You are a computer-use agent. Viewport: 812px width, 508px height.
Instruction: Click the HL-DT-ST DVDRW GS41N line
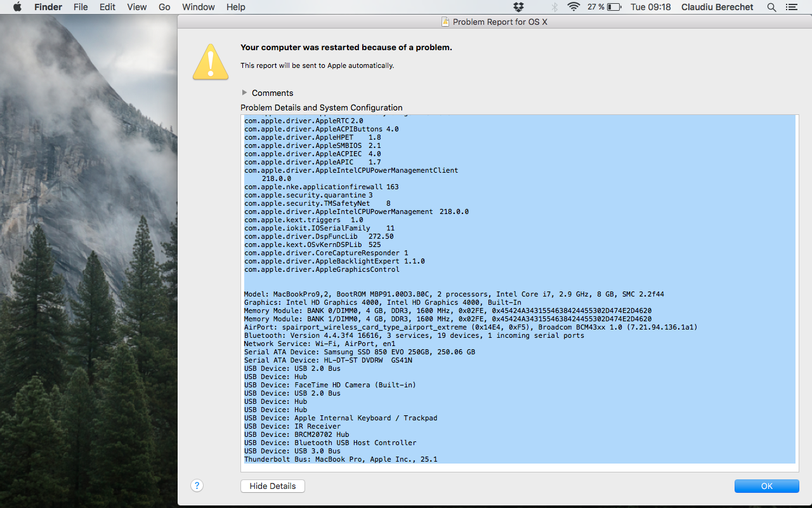point(328,360)
